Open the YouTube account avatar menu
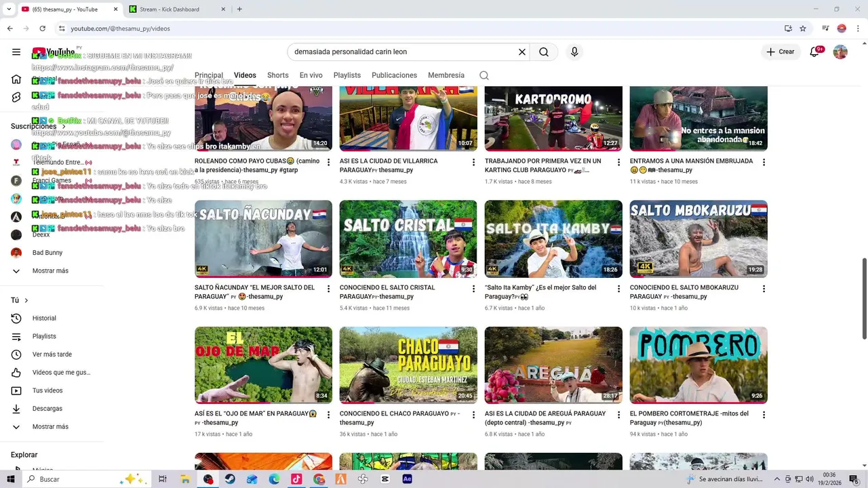This screenshot has width=868, height=488. coord(840,52)
